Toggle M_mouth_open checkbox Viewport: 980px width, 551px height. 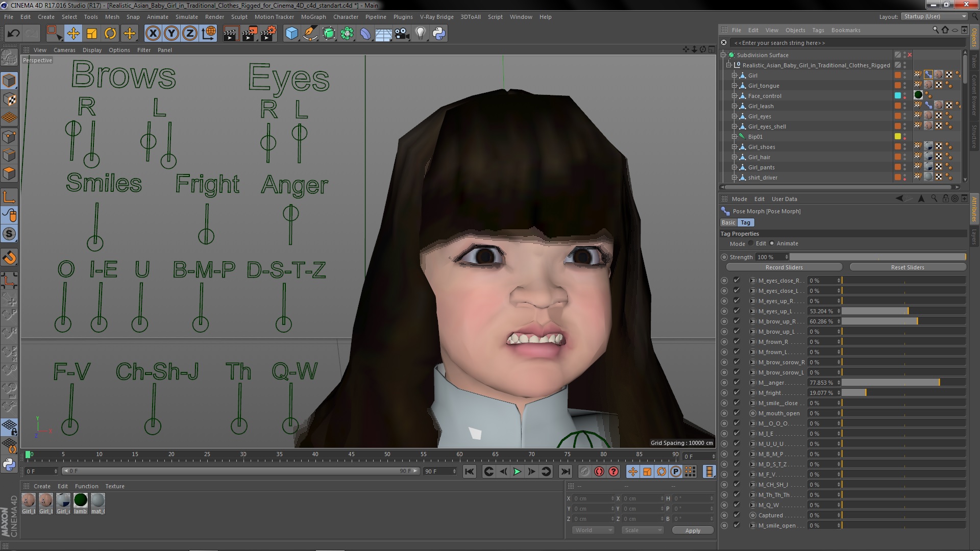[x=737, y=413]
